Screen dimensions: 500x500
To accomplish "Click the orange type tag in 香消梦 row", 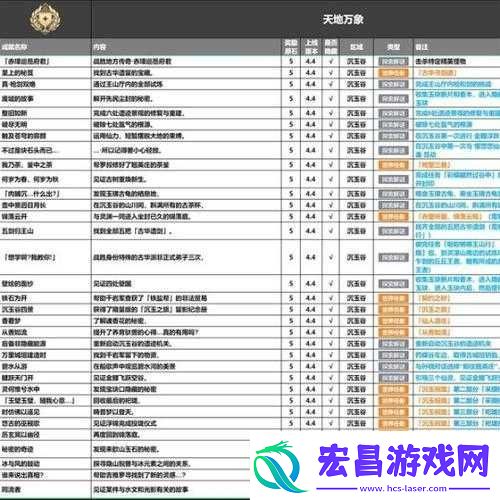I will point(393,321).
